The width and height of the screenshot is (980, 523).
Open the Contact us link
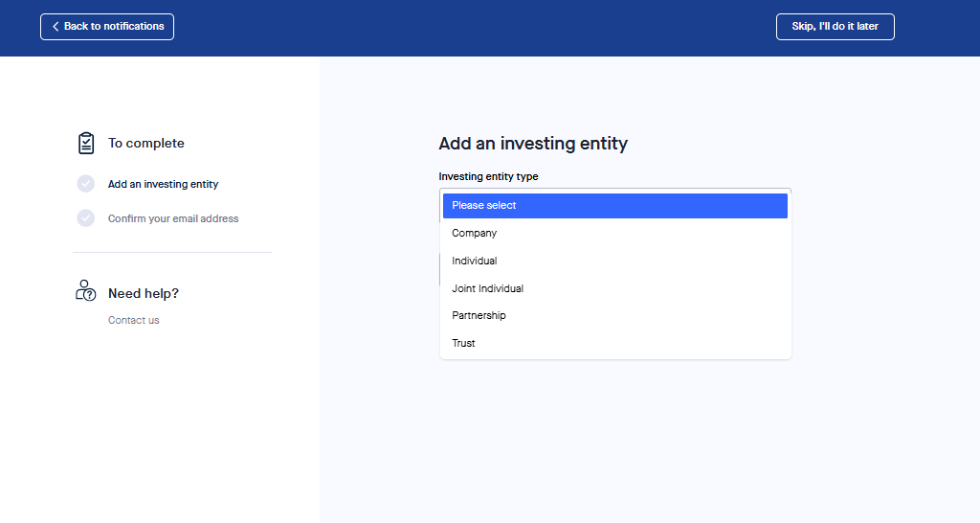(134, 320)
